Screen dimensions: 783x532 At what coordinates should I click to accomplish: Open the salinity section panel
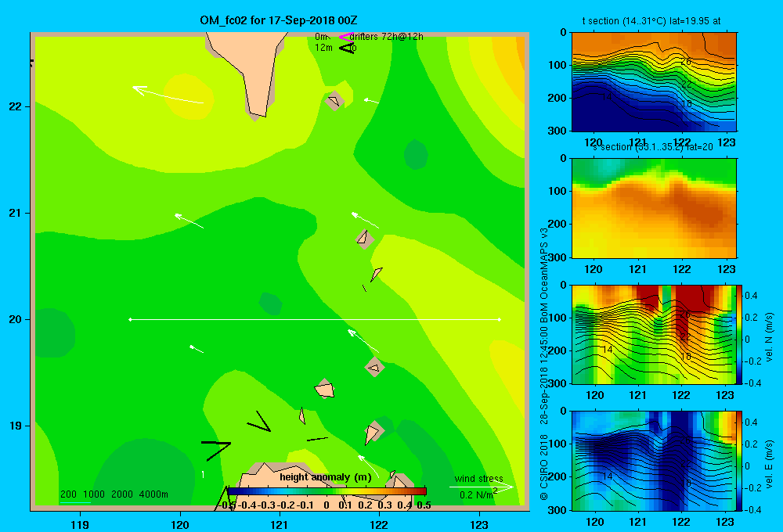[654, 208]
